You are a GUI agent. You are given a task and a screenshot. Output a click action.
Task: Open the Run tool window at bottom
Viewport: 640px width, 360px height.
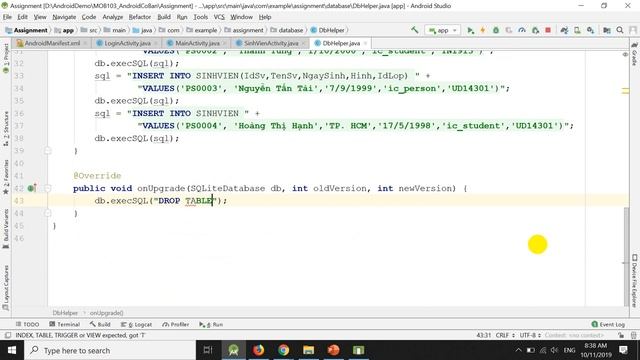[x=211, y=324]
